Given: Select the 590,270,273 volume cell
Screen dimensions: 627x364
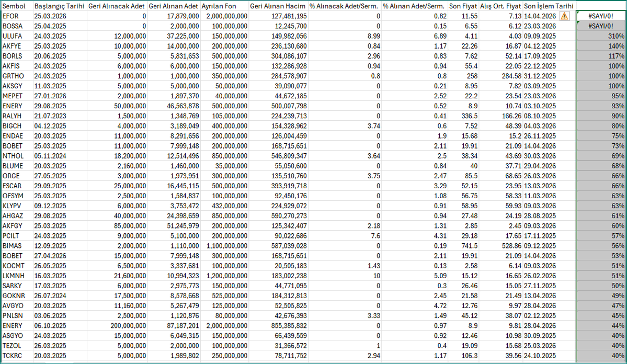Looking at the screenshot, I should (278, 215).
